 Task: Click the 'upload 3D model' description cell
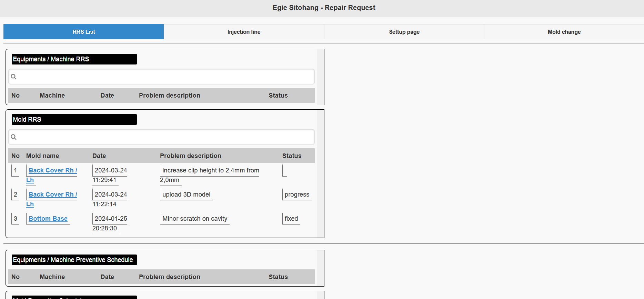pos(186,195)
